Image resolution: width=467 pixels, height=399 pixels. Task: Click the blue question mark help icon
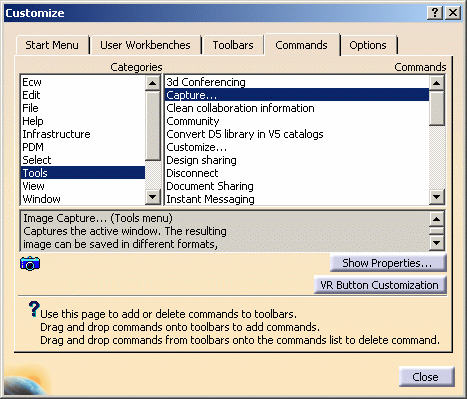click(x=34, y=309)
